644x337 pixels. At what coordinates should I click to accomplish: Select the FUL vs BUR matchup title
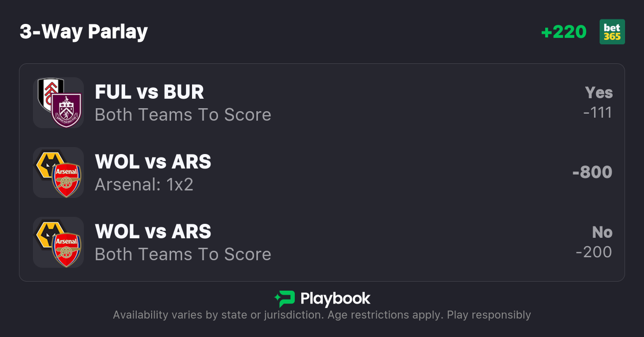[149, 92]
